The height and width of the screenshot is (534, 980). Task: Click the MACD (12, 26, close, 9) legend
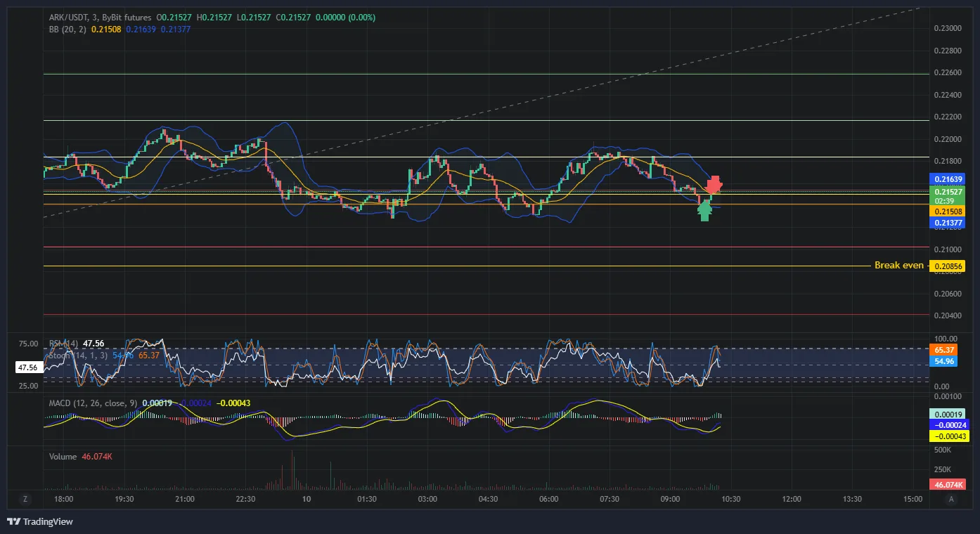tap(94, 403)
